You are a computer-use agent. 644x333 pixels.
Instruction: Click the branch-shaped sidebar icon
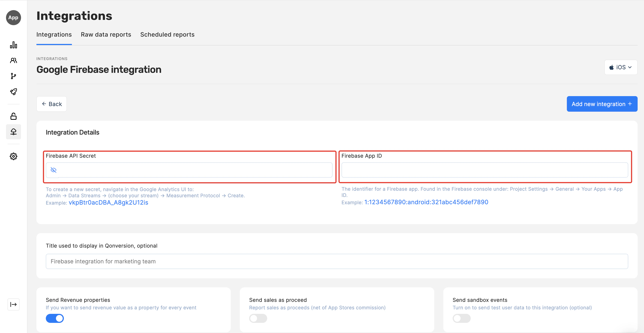[x=14, y=76]
